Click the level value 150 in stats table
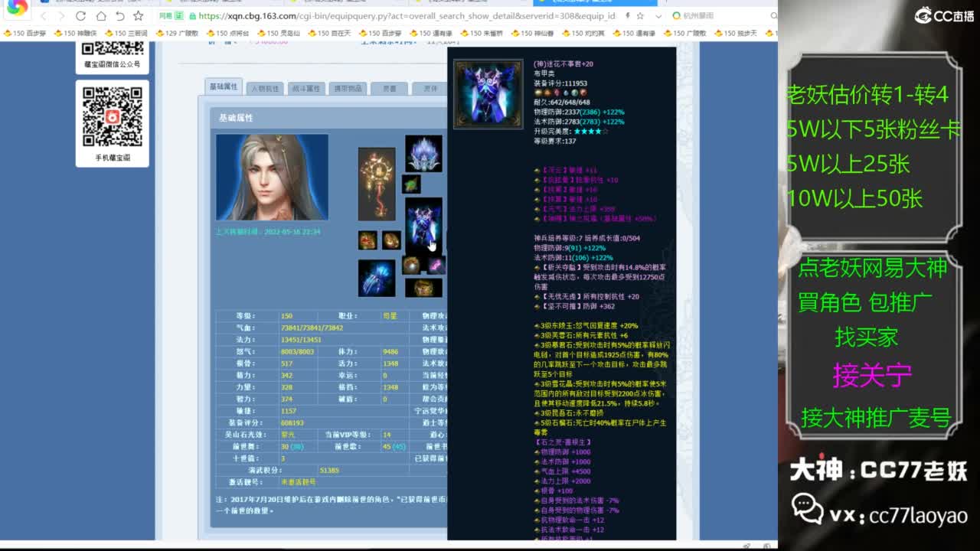The height and width of the screenshot is (551, 980). 286,315
